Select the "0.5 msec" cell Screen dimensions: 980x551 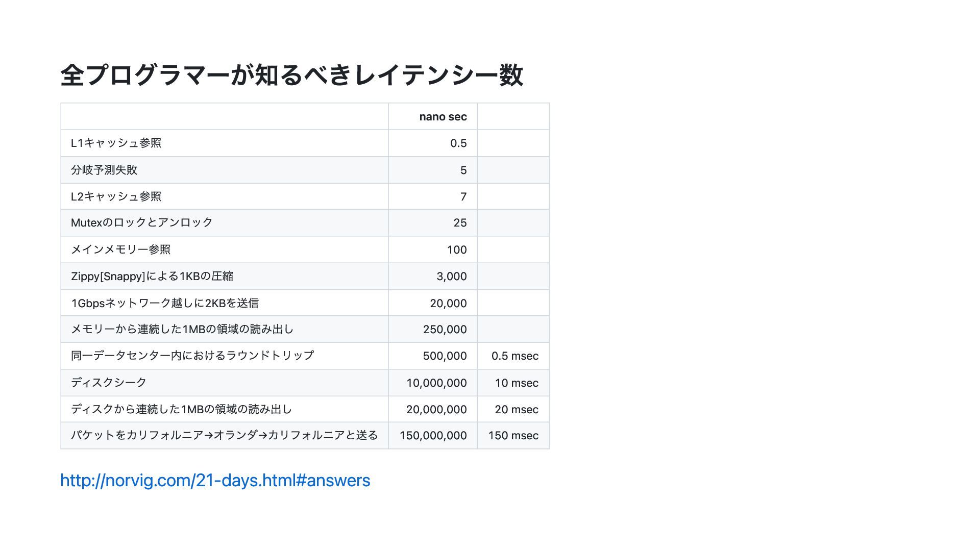tap(514, 356)
